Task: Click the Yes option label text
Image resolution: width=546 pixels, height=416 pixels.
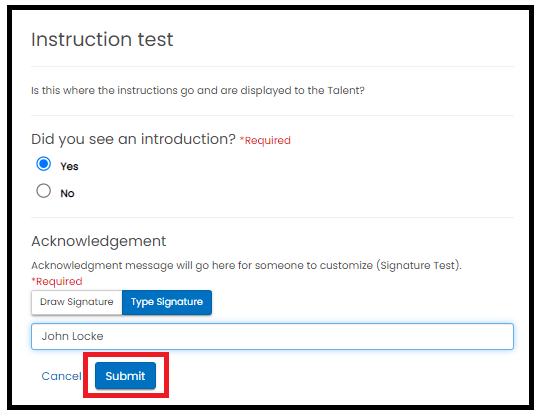Action: click(x=69, y=166)
